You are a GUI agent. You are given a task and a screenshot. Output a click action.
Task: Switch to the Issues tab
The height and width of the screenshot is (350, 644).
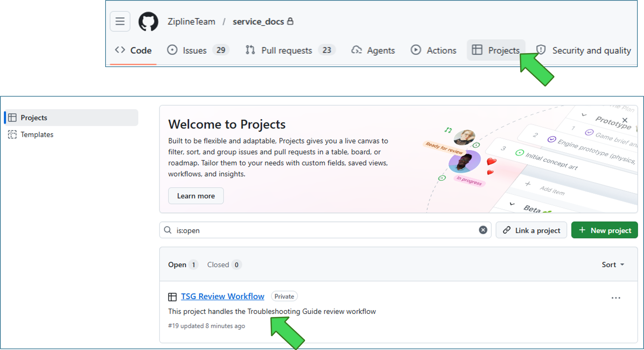point(198,50)
